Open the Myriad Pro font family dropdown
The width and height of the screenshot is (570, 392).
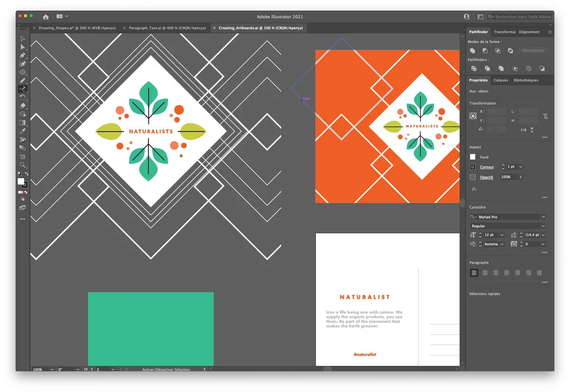click(x=543, y=217)
